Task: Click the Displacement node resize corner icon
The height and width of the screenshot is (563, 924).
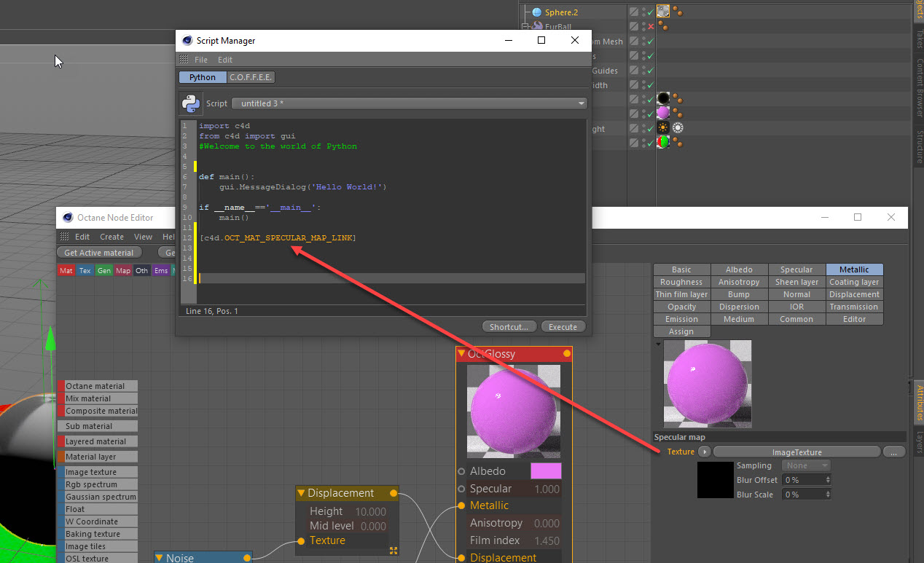Action: click(394, 551)
